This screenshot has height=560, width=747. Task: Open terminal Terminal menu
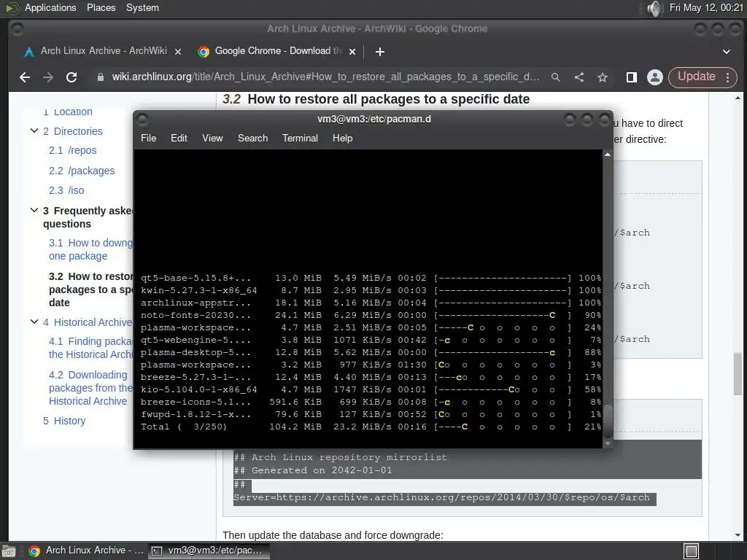pyautogui.click(x=300, y=138)
